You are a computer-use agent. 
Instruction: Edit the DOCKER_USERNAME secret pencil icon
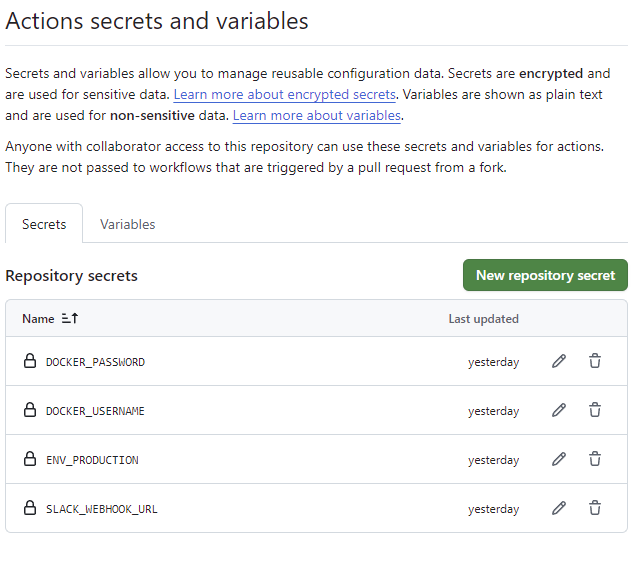[559, 410]
